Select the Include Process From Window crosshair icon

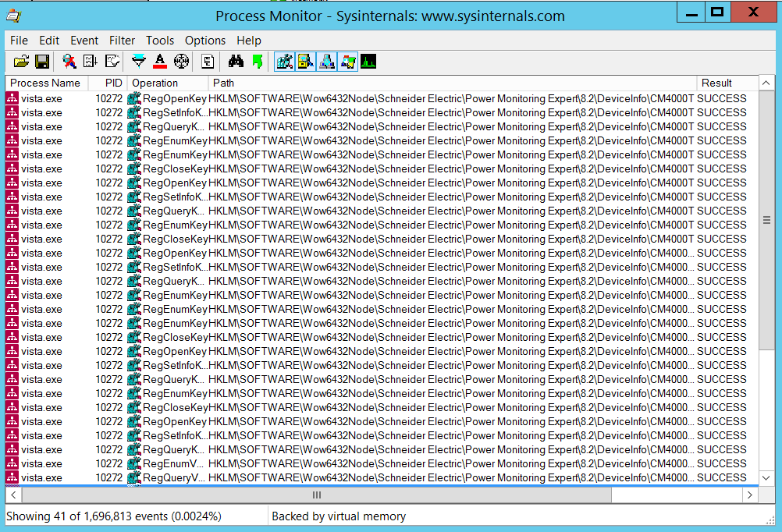pos(182,62)
